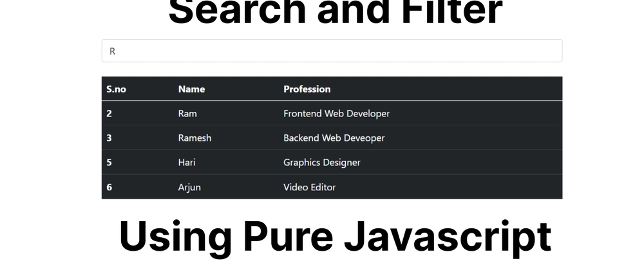Select the S.no column header

point(116,89)
